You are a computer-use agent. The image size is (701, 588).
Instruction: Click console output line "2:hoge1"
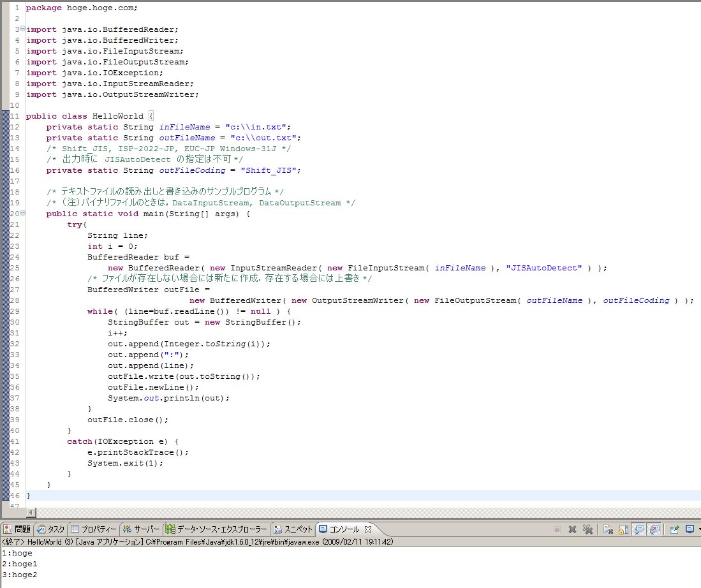pyautogui.click(x=20, y=564)
